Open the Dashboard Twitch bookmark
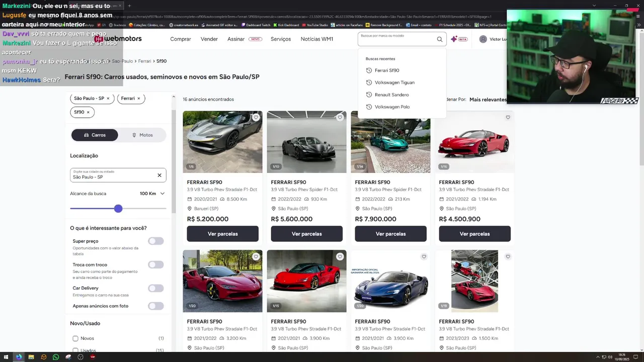The width and height of the screenshot is (644, 362). click(x=256, y=25)
